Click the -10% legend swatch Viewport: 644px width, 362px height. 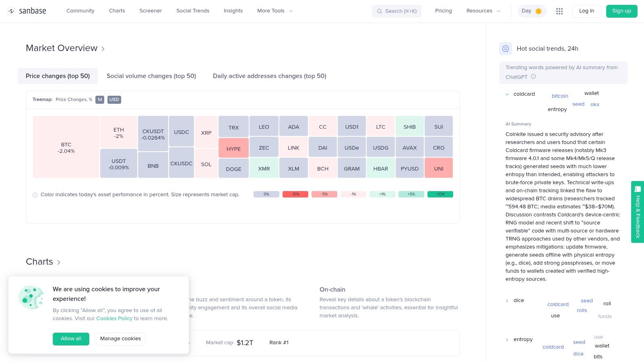pos(295,194)
